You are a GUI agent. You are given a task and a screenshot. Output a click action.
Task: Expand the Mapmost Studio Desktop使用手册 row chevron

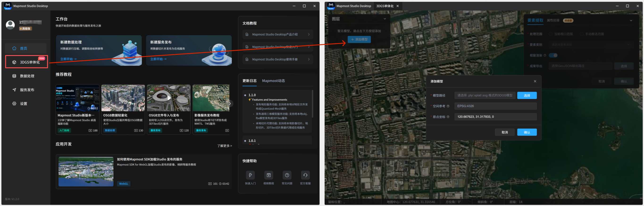(309, 60)
